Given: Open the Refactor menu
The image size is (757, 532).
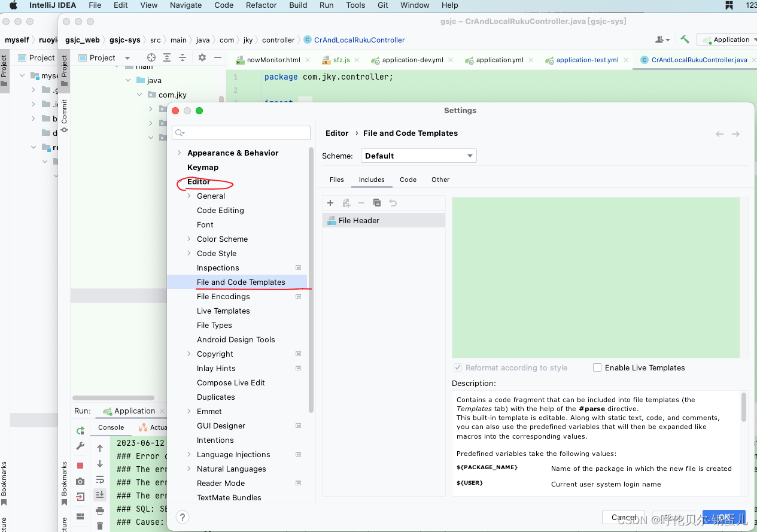Looking at the screenshot, I should [262, 5].
